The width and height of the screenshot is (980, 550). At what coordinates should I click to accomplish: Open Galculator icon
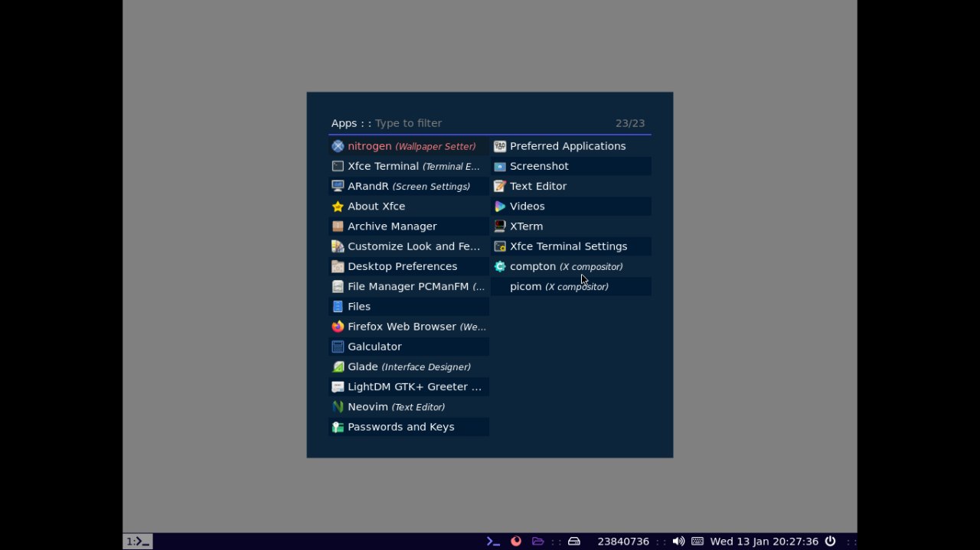click(x=338, y=347)
